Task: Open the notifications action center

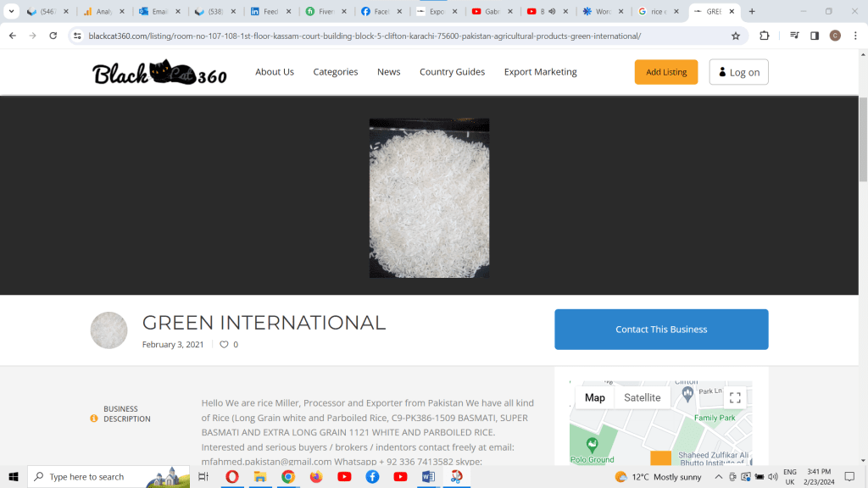Action: point(849,476)
